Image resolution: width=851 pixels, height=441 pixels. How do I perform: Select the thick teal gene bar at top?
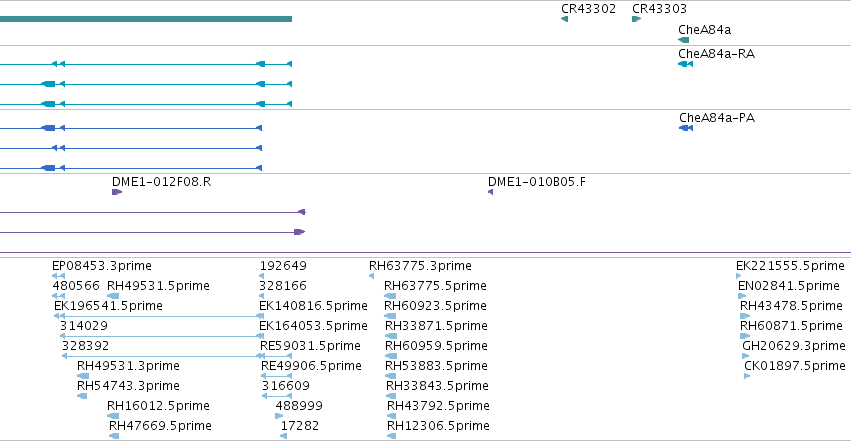click(146, 19)
